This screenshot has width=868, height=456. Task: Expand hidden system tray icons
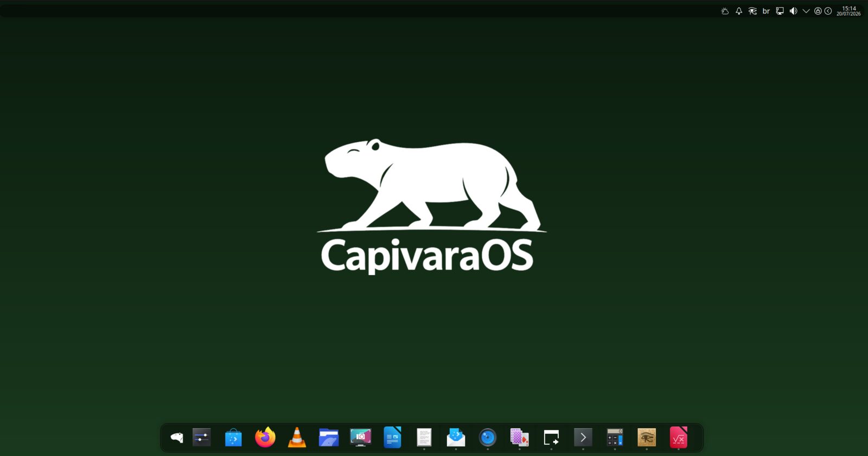click(806, 11)
